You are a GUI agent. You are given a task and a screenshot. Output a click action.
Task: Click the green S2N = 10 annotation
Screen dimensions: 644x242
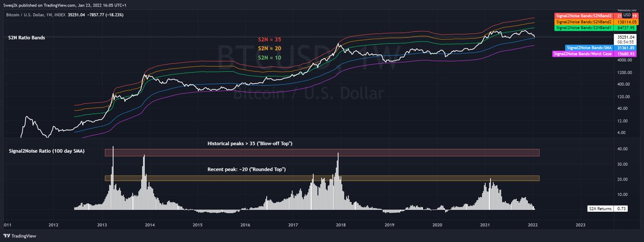[x=269, y=57]
